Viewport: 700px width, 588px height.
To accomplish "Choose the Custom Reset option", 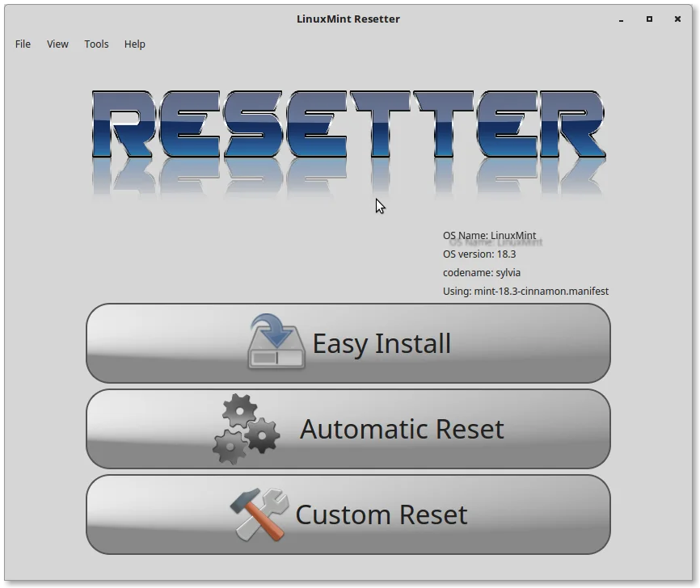I will pyautogui.click(x=348, y=514).
